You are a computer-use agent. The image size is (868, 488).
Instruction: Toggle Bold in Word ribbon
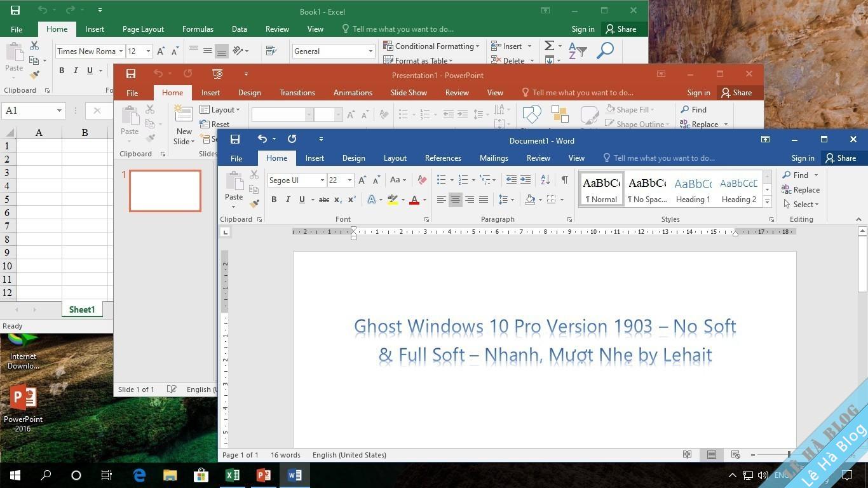pyautogui.click(x=274, y=200)
